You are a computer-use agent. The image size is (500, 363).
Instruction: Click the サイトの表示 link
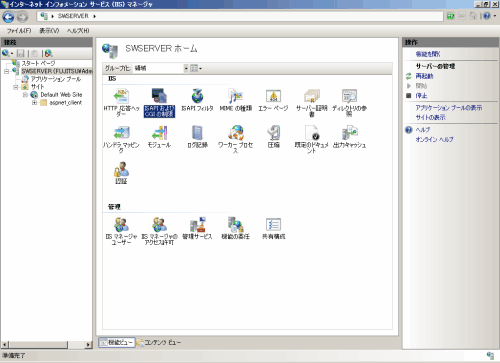(430, 117)
